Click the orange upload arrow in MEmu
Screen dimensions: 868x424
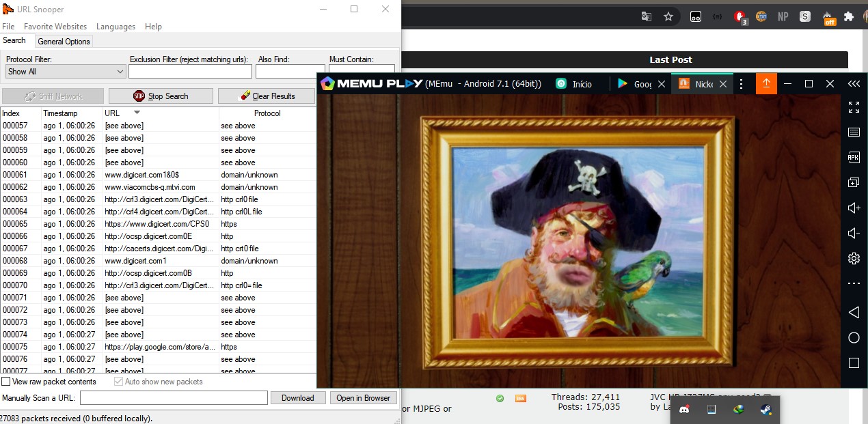766,84
